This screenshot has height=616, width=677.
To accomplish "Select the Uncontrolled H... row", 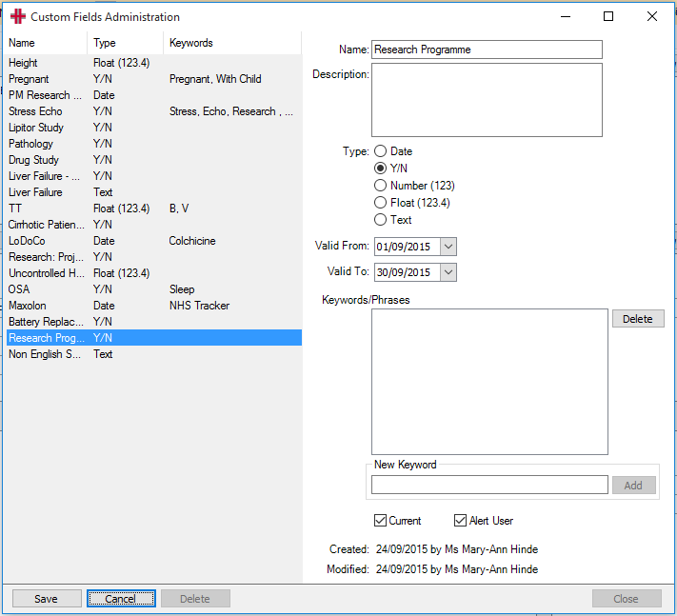I will [153, 273].
